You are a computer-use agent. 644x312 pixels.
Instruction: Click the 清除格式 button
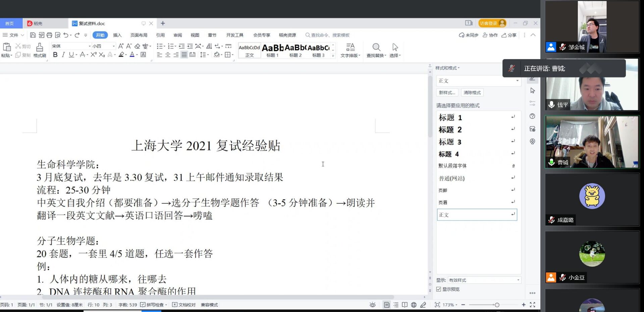[x=472, y=93]
